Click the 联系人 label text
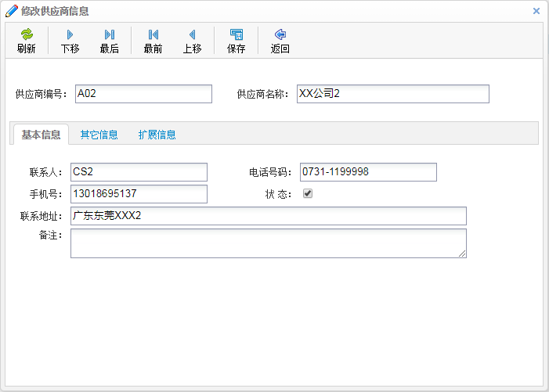The height and width of the screenshot is (392, 549). click(x=46, y=172)
